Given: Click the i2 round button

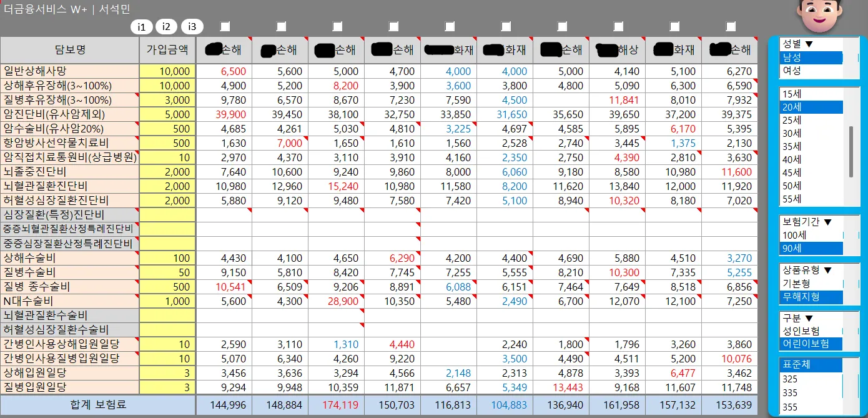Looking at the screenshot, I should click(x=167, y=27).
